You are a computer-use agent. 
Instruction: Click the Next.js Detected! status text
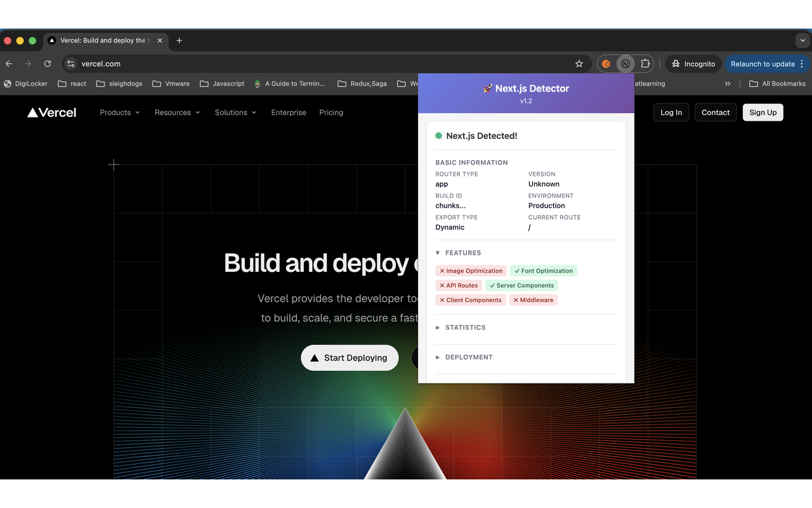(x=481, y=135)
